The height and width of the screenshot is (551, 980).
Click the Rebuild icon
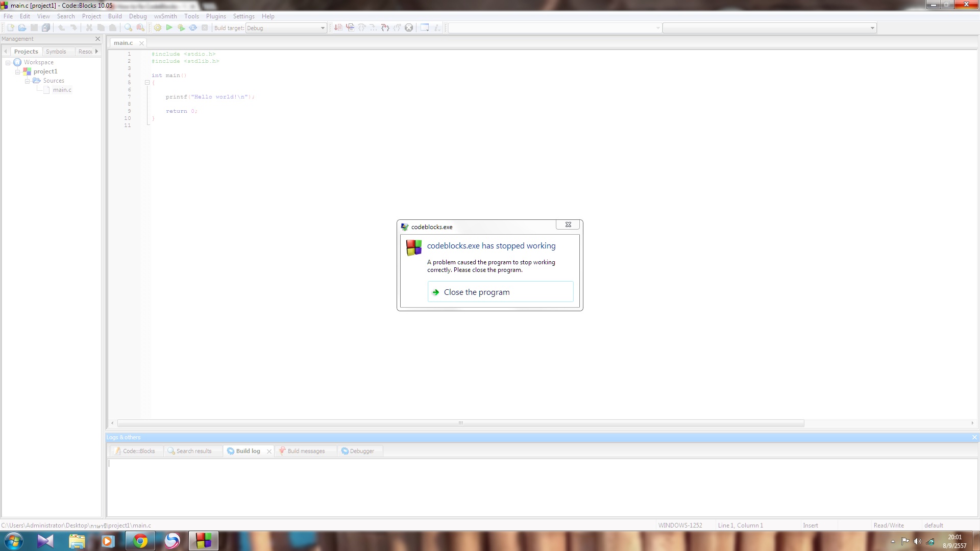[x=193, y=28]
